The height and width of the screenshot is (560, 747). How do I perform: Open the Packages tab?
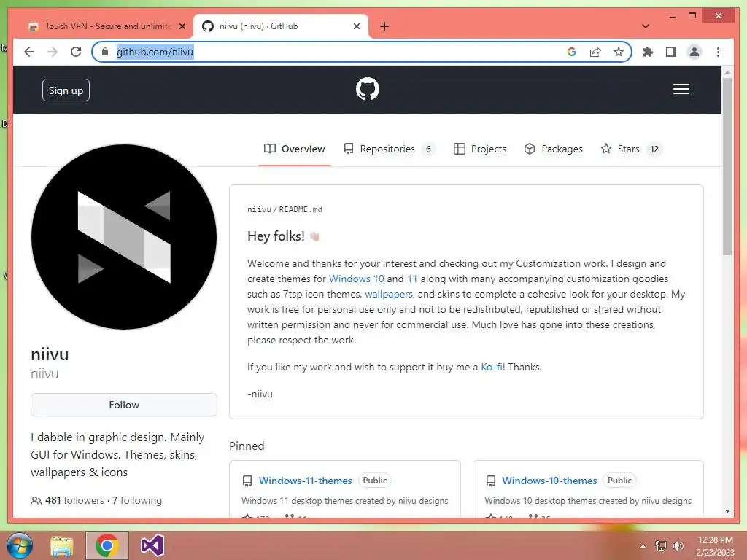pyautogui.click(x=553, y=149)
